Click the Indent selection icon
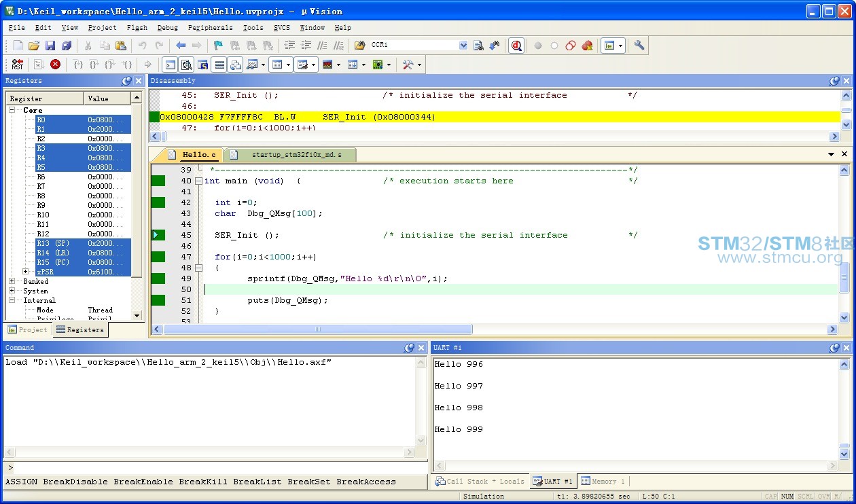This screenshot has height=504, width=856. coord(290,46)
